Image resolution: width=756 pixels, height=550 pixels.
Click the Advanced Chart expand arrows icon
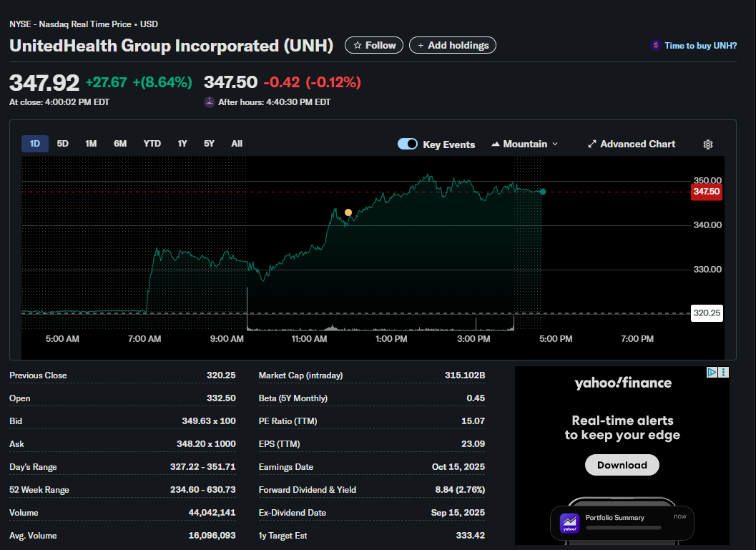point(592,144)
